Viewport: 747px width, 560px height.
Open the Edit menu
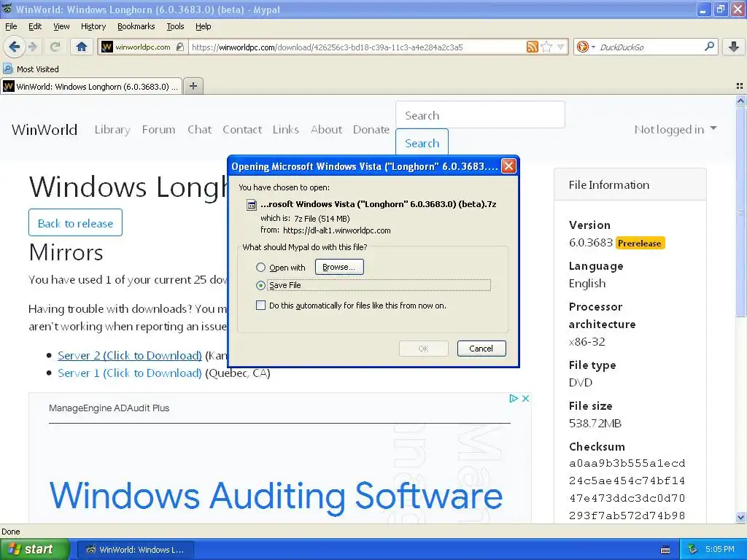point(35,26)
